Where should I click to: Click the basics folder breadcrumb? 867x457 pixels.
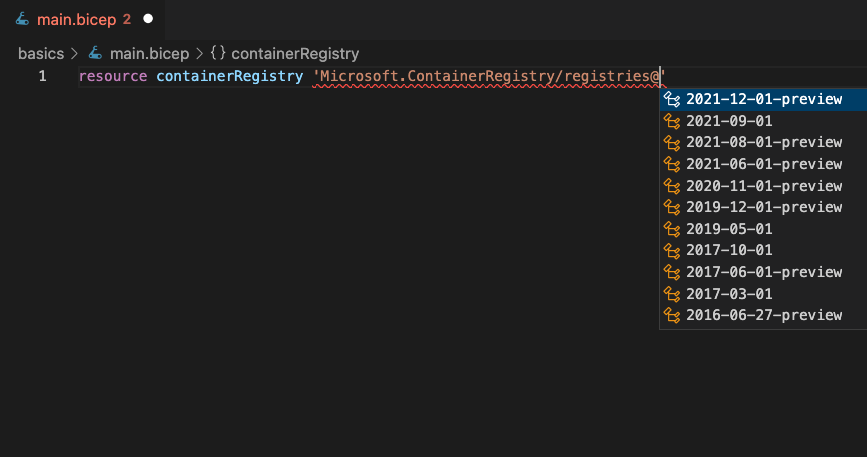click(40, 53)
